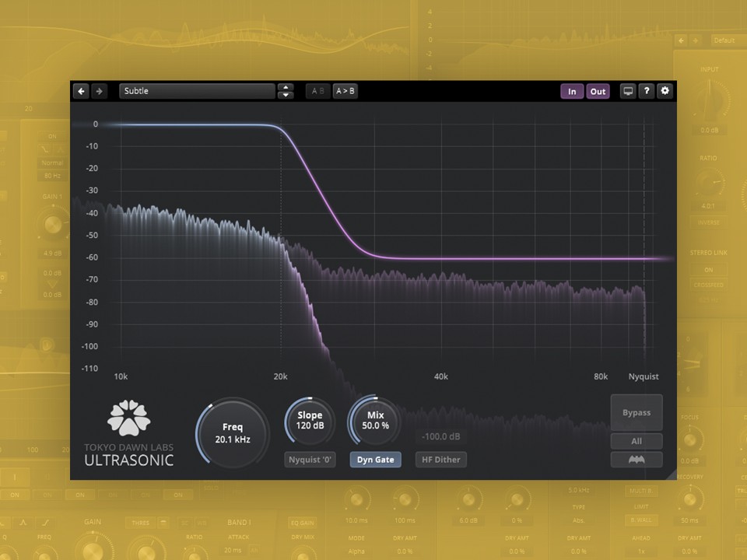Click the Mix 50.0 % knob
Image resolution: width=747 pixels, height=560 pixels.
click(375, 421)
